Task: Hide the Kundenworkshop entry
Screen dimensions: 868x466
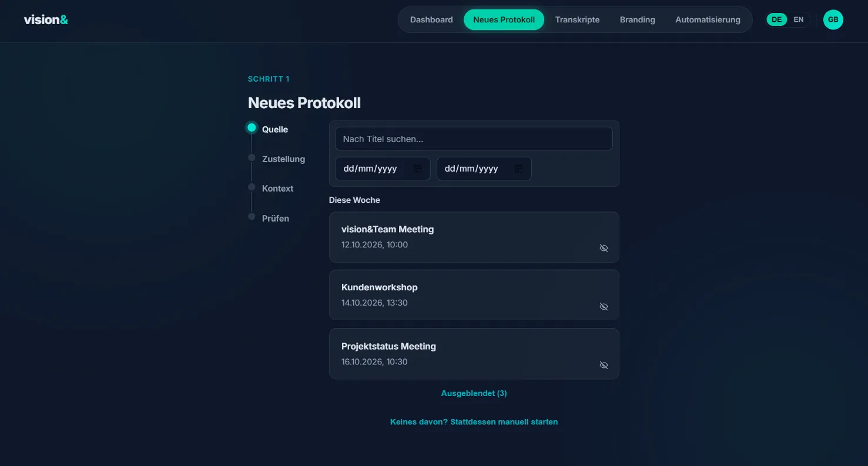Action: point(604,306)
